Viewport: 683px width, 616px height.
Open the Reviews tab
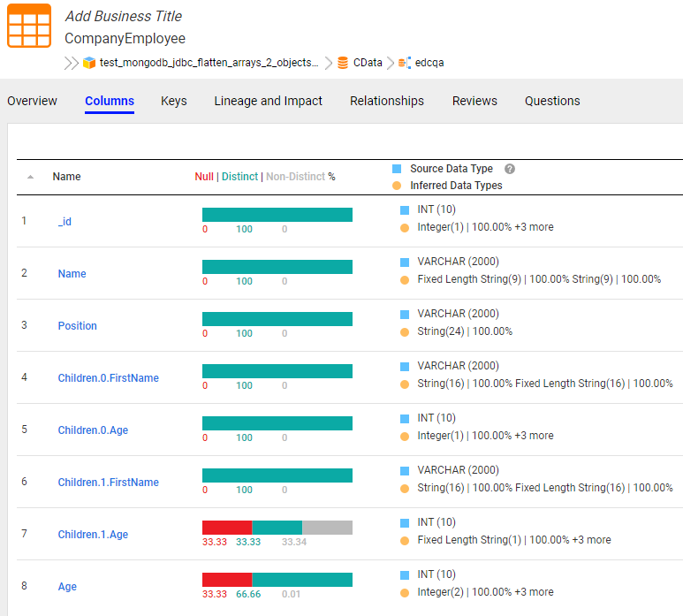coord(474,101)
